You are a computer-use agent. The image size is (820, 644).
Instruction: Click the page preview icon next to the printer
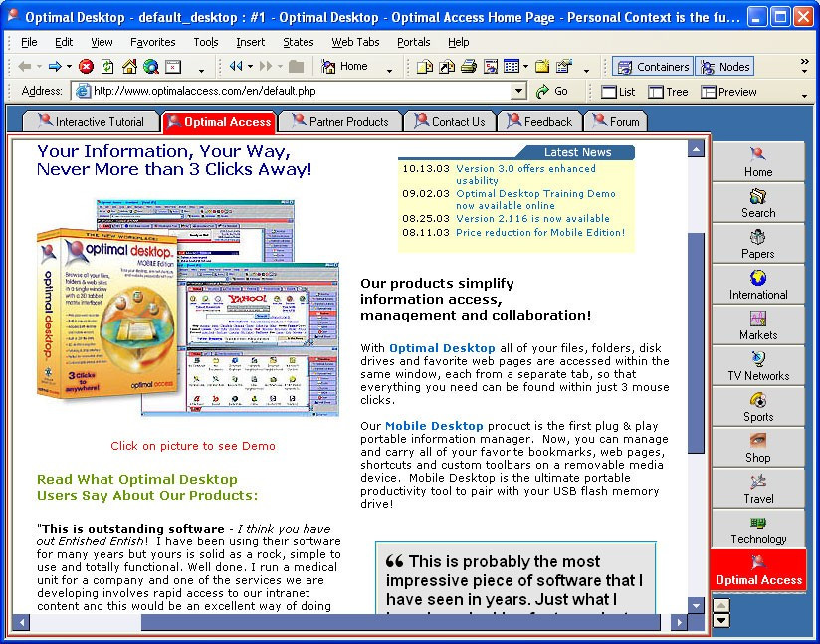pos(491,67)
